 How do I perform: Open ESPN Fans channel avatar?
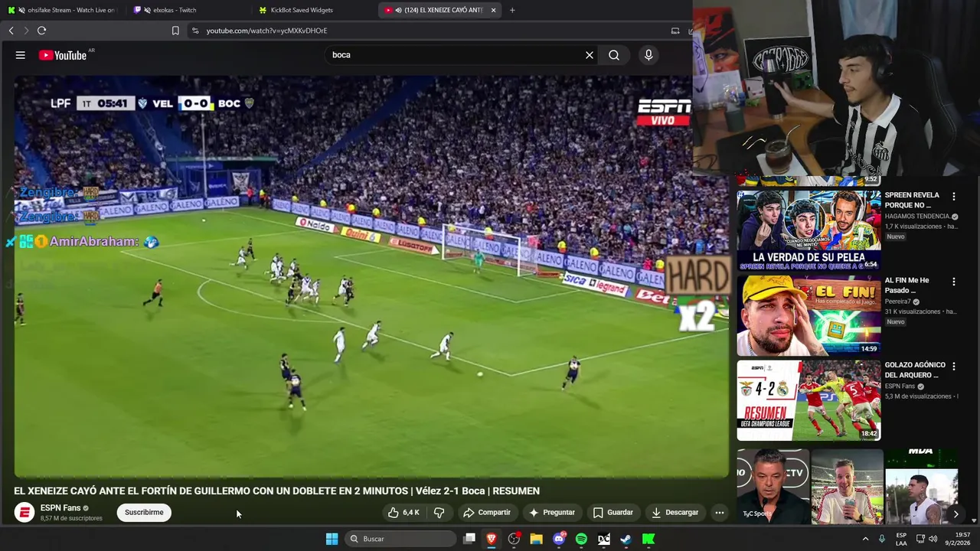pyautogui.click(x=24, y=512)
